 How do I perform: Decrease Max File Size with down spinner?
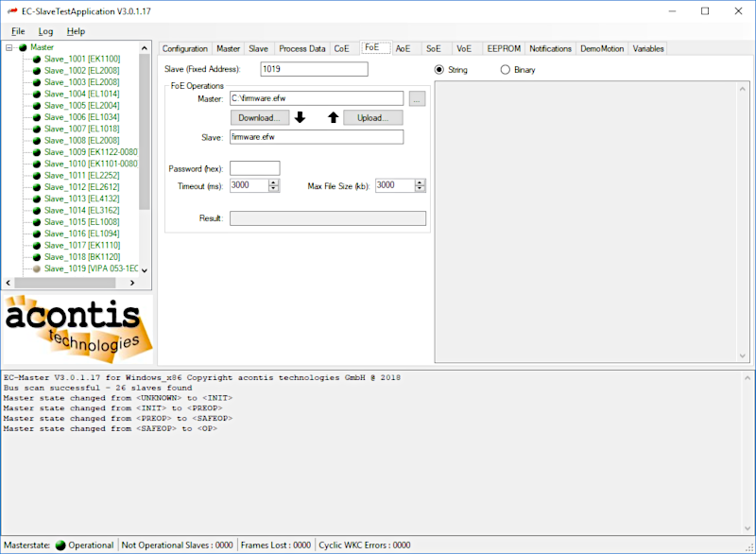[x=420, y=189]
